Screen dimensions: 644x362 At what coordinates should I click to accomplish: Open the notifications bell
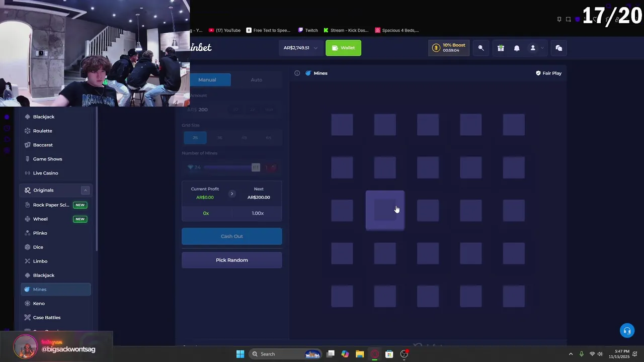pyautogui.click(x=517, y=48)
